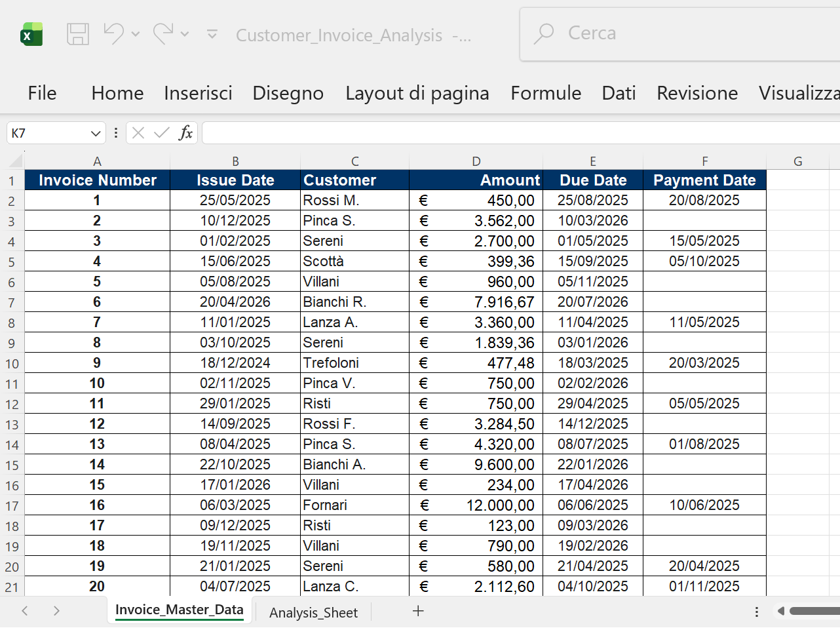Expand the Name Box dropdown showing K7
The image size is (840, 628).
94,132
